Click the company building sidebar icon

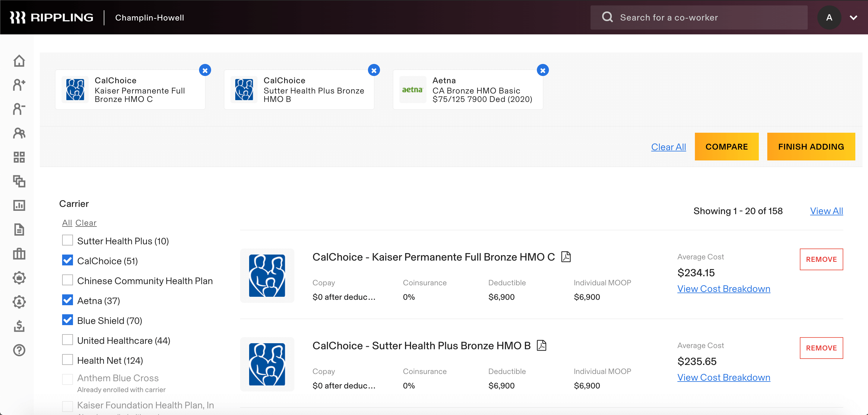click(x=19, y=253)
